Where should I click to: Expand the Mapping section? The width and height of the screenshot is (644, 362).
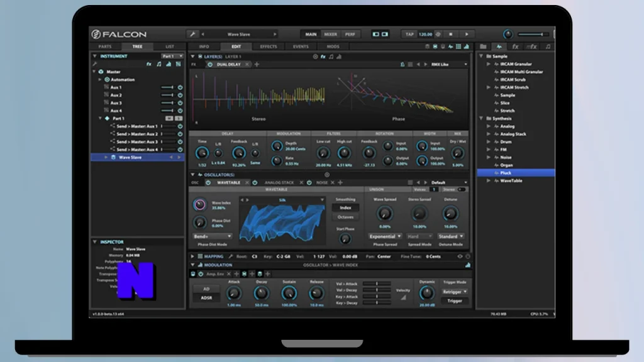tap(192, 256)
